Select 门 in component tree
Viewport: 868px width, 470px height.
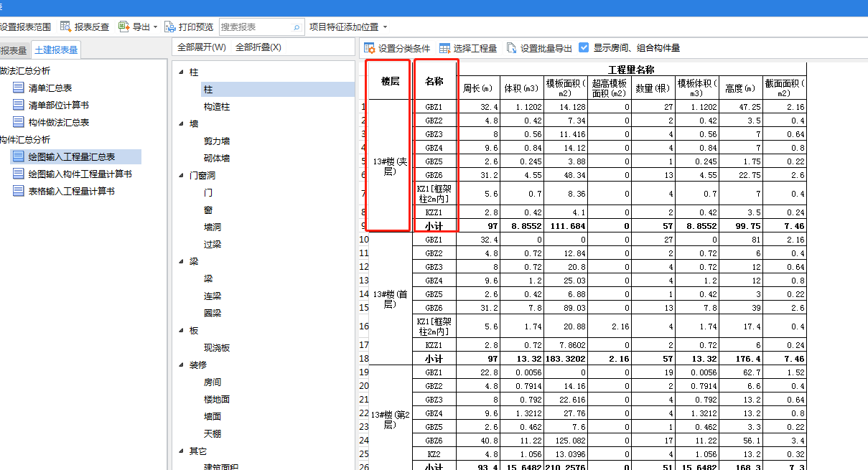(x=208, y=192)
